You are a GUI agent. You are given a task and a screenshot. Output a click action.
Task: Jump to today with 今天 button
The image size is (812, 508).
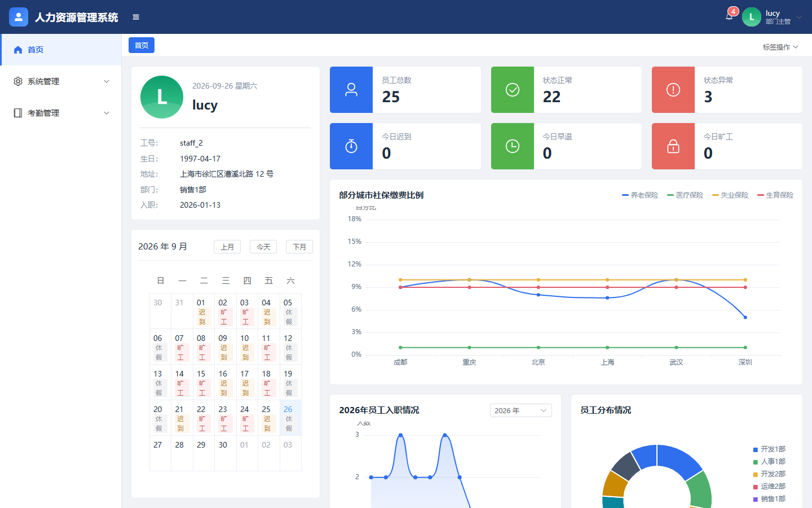tap(263, 247)
